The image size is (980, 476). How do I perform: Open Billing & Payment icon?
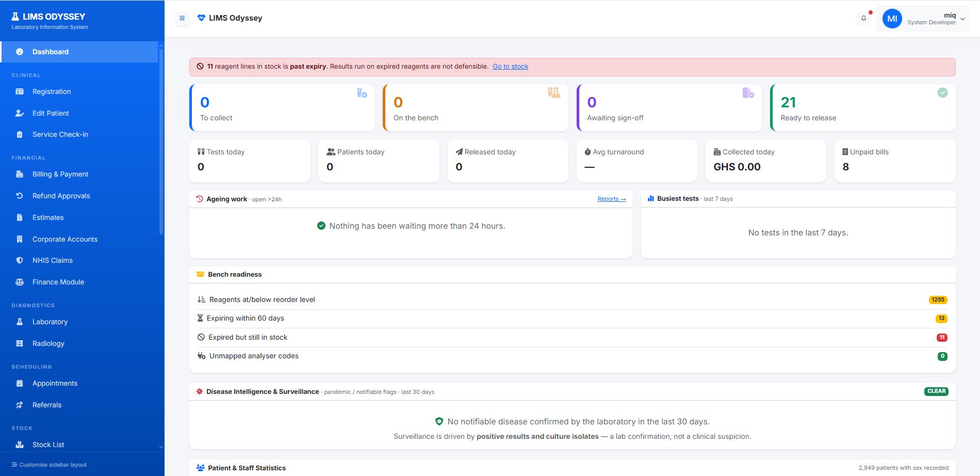[x=20, y=174]
